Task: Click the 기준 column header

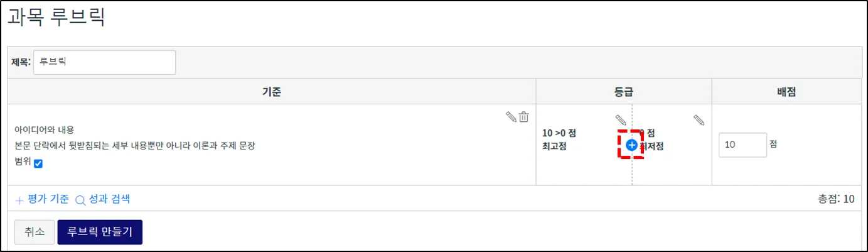Action: (271, 92)
